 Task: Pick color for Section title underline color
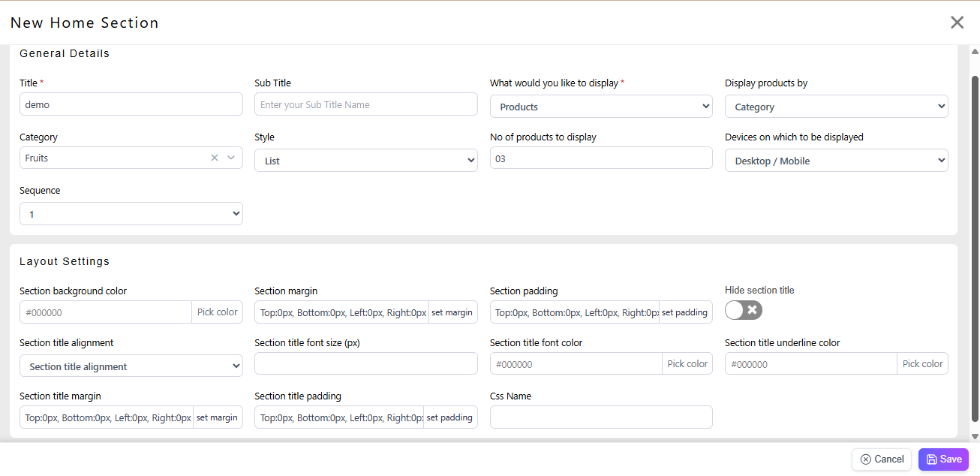tap(922, 364)
